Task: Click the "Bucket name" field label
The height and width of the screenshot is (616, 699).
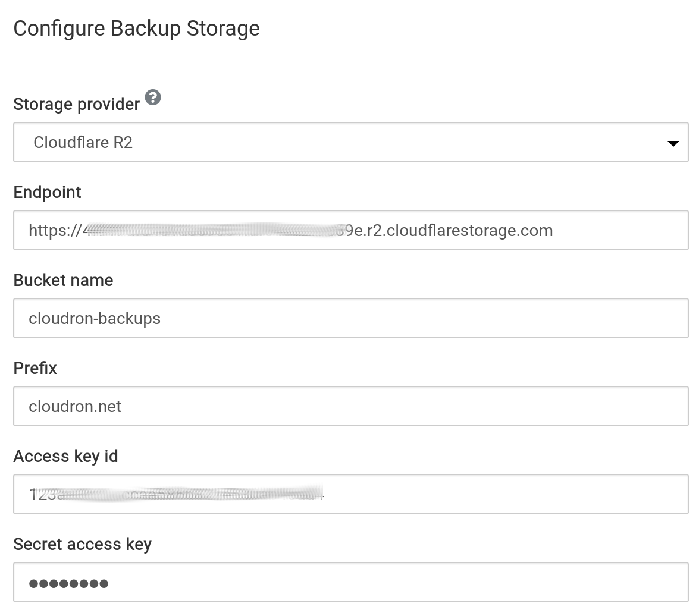Action: click(63, 280)
